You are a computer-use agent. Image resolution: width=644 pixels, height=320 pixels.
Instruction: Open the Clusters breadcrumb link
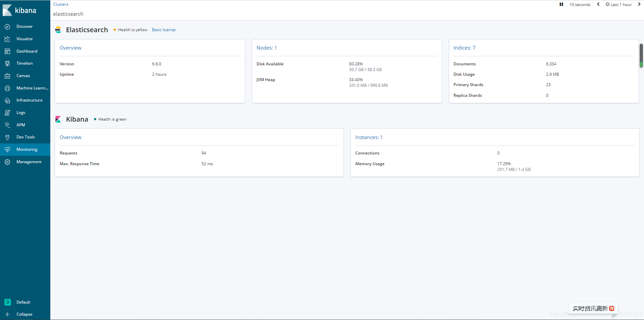click(61, 4)
